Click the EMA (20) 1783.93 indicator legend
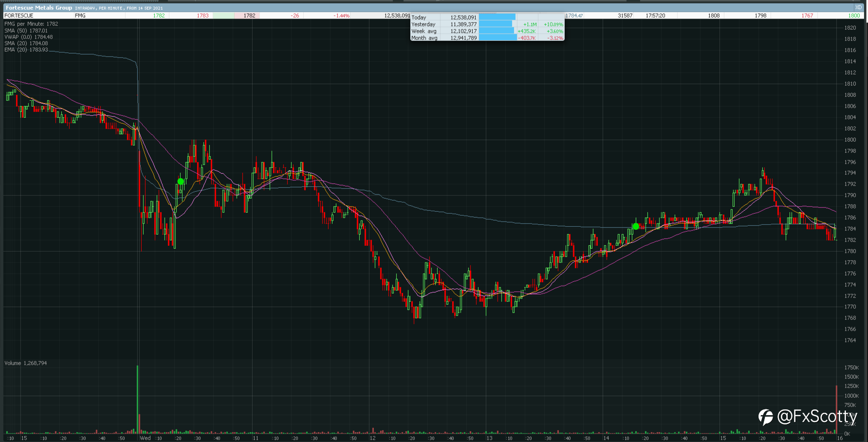Image resolution: width=868 pixels, height=442 pixels. tap(26, 50)
